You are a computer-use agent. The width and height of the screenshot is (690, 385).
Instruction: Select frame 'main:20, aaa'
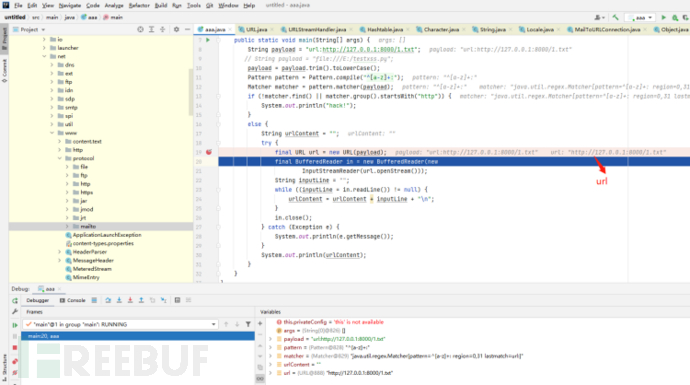138,336
